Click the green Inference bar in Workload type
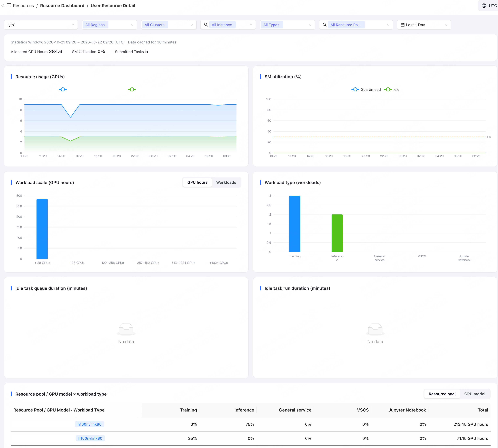498x448 pixels. [337, 233]
